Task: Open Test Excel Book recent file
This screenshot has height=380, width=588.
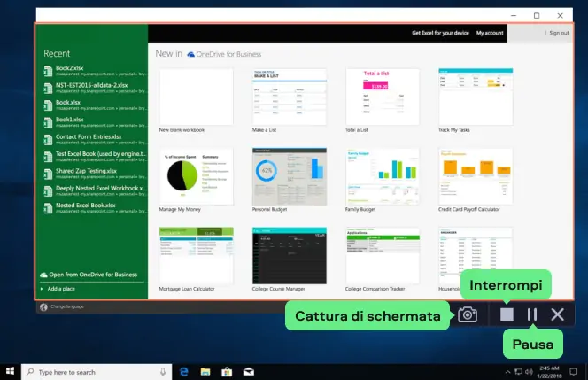Action: [95, 157]
